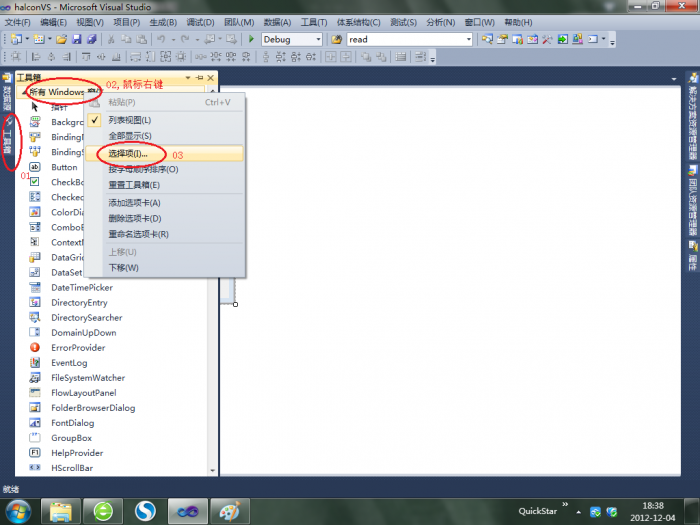The width and height of the screenshot is (700, 525).
Task: Open the 文件(F) menu
Action: (x=17, y=22)
